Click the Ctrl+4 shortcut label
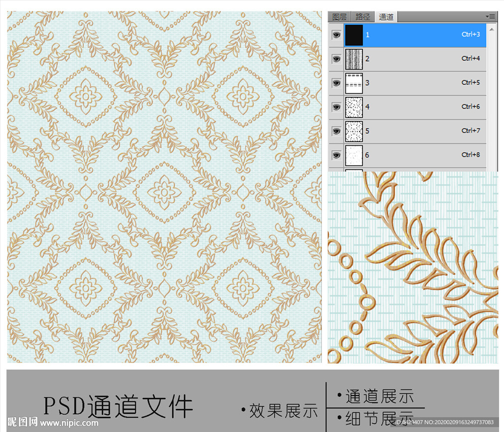This screenshot has width=504, height=432. tap(471, 58)
